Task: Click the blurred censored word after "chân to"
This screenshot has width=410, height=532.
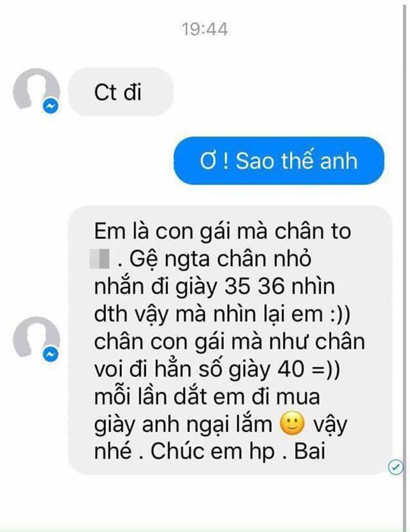Action: tap(100, 259)
